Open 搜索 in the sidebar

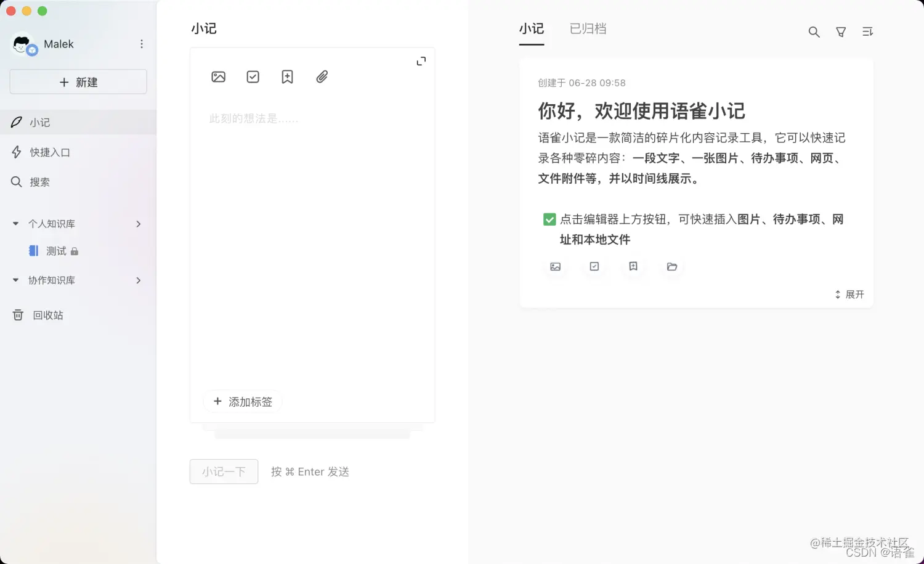pos(78,182)
